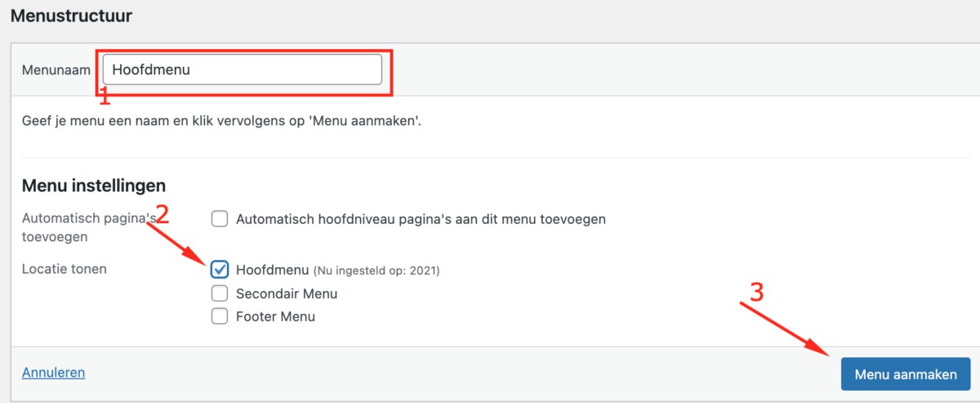The width and height of the screenshot is (980, 403).
Task: Click the Hoofdmenu label beside its checkbox
Action: pos(272,269)
